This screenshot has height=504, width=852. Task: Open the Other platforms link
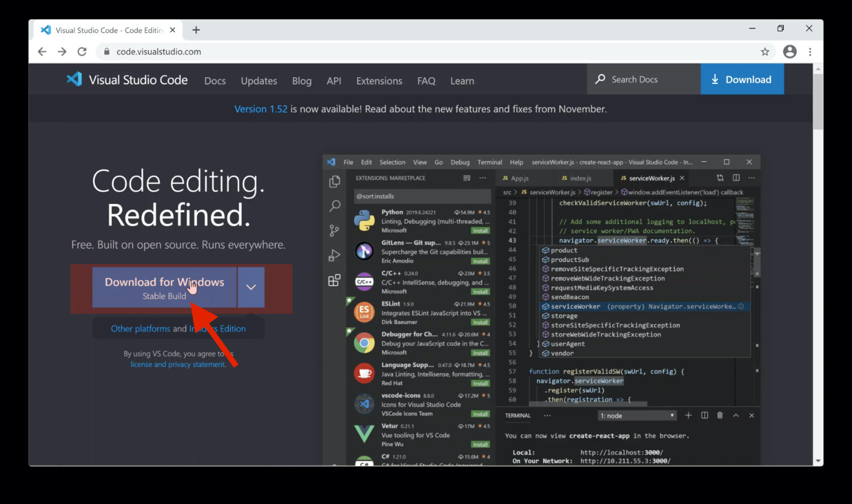pyautogui.click(x=141, y=329)
